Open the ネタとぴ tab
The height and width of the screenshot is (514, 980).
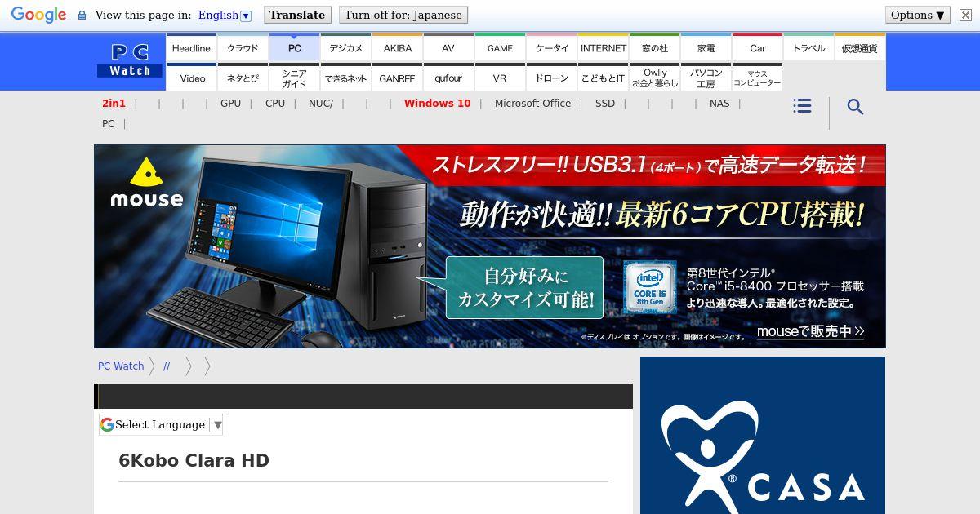coord(243,78)
